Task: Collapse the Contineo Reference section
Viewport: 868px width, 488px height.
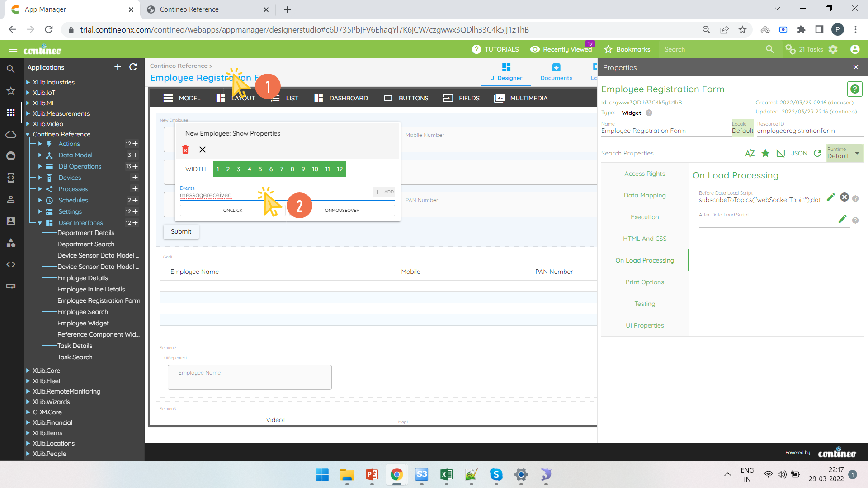Action: [x=28, y=134]
